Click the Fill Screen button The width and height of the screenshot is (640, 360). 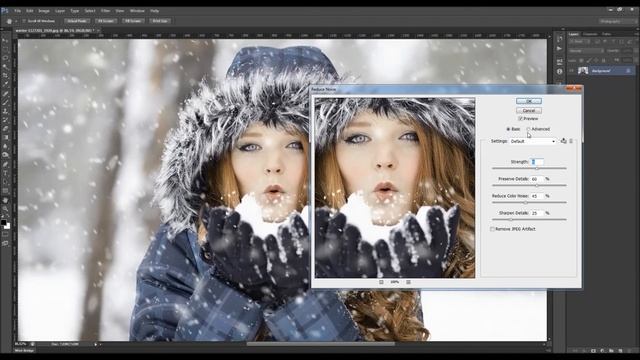tap(133, 21)
